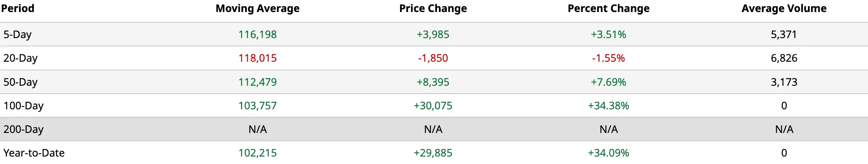Click the -1,850 price change value

(x=433, y=58)
